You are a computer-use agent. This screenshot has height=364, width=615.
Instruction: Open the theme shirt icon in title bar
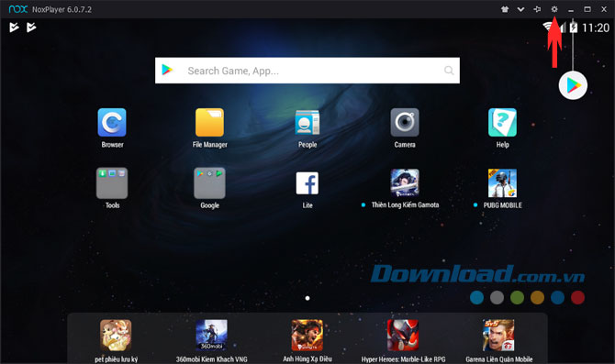[505, 9]
